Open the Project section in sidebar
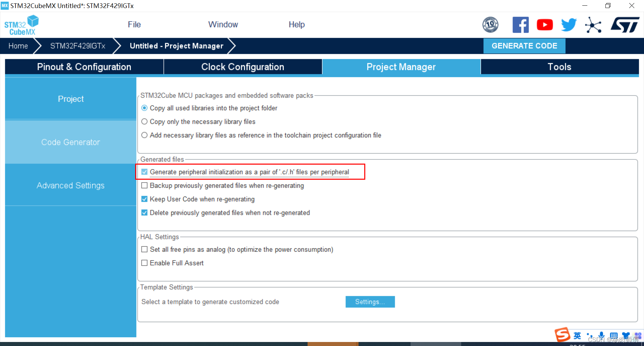This screenshot has width=644, height=346. click(71, 99)
